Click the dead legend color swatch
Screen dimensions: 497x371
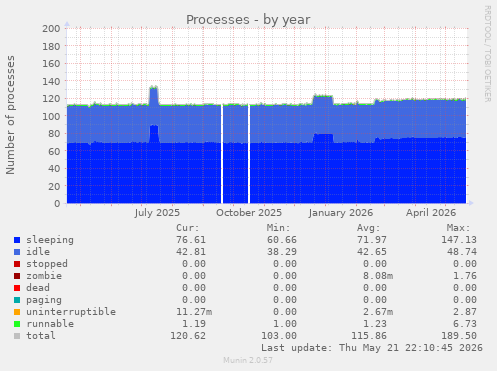click(x=17, y=288)
